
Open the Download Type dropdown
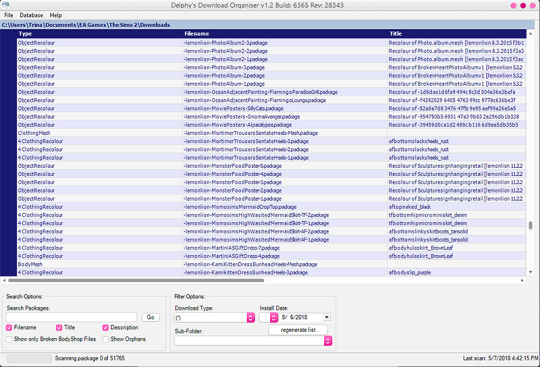pyautogui.click(x=251, y=317)
